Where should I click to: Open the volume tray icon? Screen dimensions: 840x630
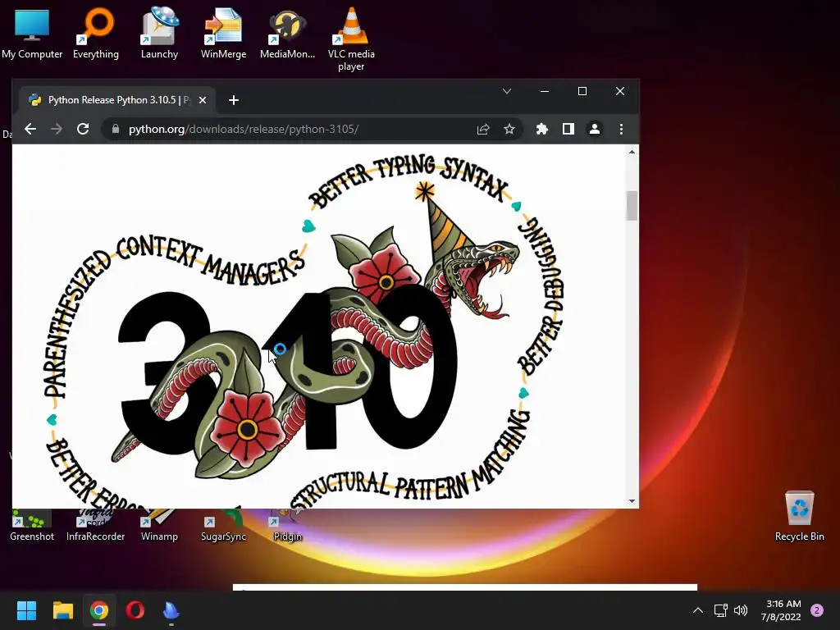click(x=741, y=610)
